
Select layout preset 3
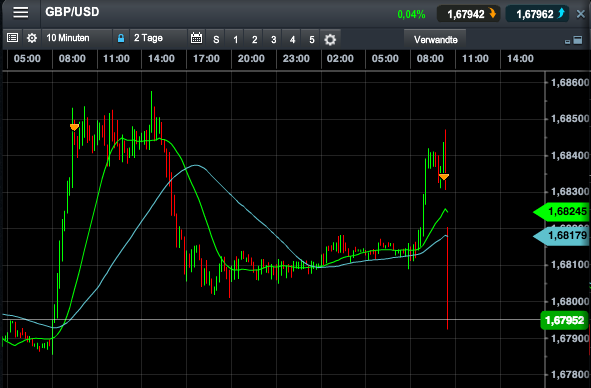274,39
